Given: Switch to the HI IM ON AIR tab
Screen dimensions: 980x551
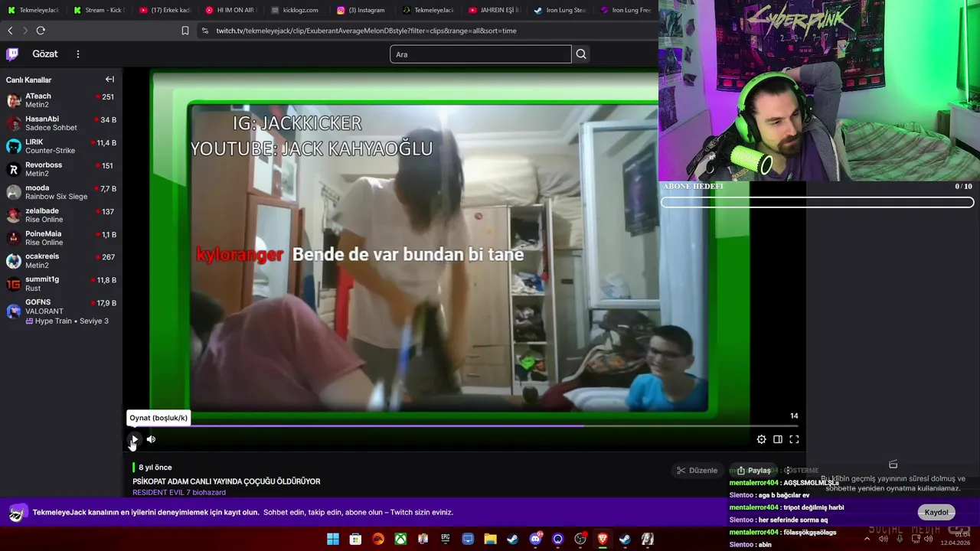Looking at the screenshot, I should [230, 10].
